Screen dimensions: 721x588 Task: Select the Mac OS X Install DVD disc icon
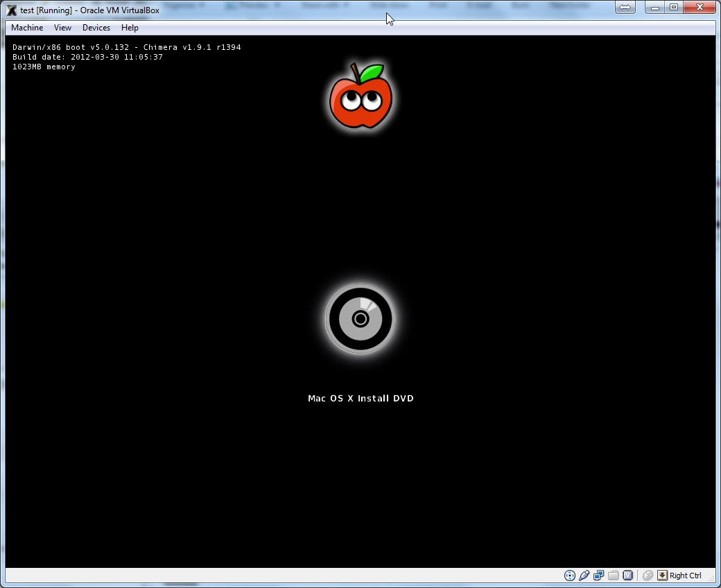pyautogui.click(x=360, y=319)
